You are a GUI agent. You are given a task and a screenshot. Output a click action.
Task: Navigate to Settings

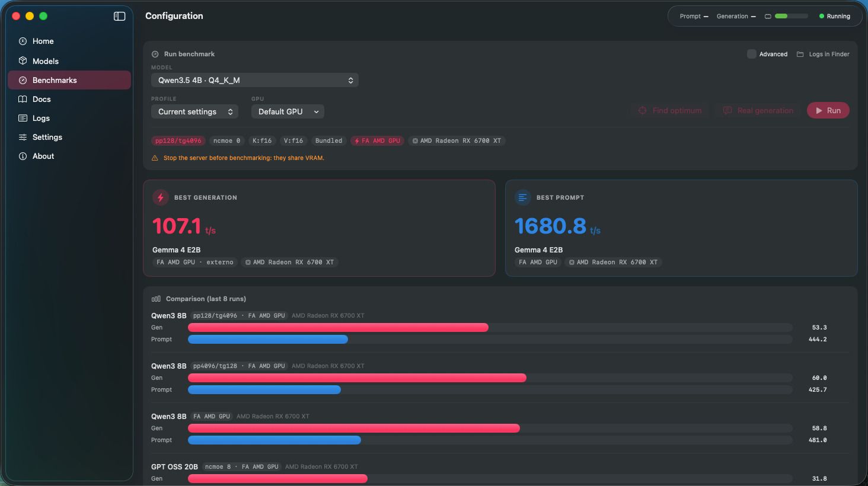point(69,137)
